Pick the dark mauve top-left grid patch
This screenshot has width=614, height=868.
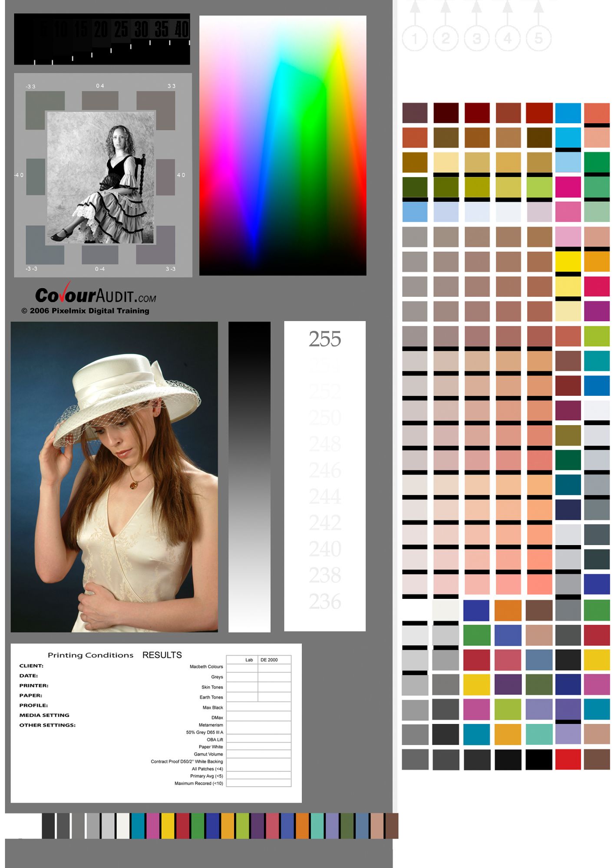(415, 113)
